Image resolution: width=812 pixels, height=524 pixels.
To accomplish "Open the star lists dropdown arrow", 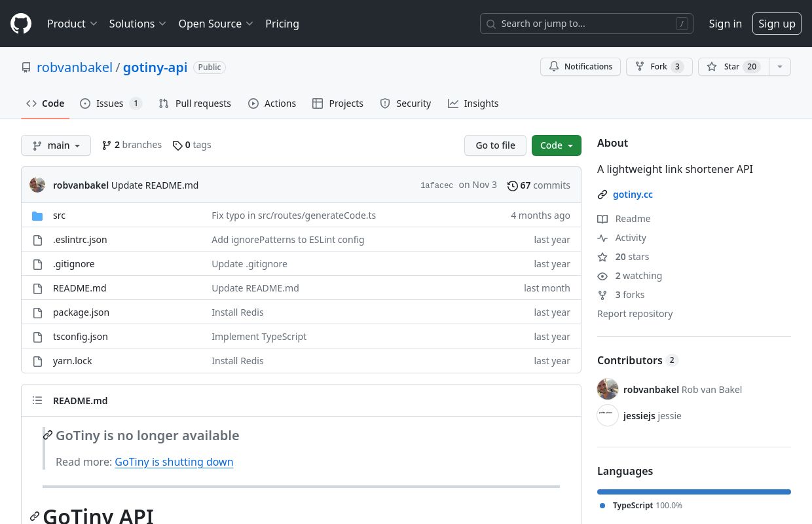I will click(779, 67).
